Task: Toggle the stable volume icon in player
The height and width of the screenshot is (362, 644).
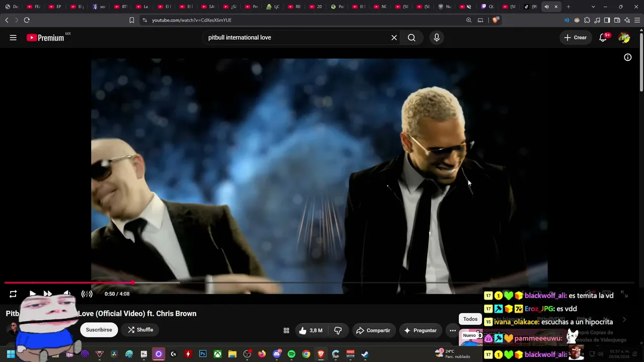Action: click(x=87, y=294)
